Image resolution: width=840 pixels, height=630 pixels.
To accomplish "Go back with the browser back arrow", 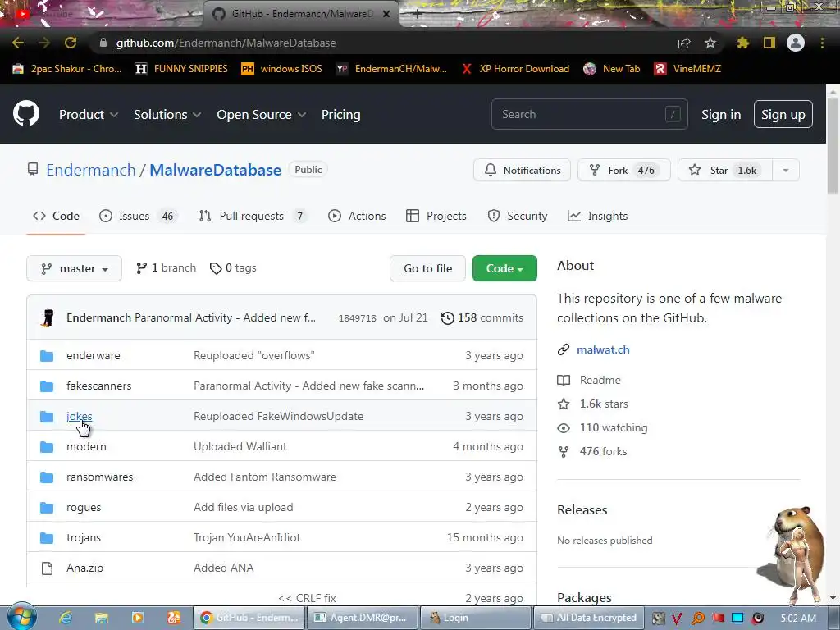I will coord(18,43).
